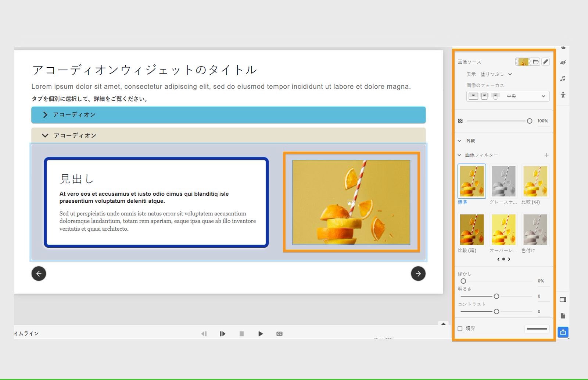Click the closed captions icon in the timeline
The image size is (588, 380).
tap(279, 334)
